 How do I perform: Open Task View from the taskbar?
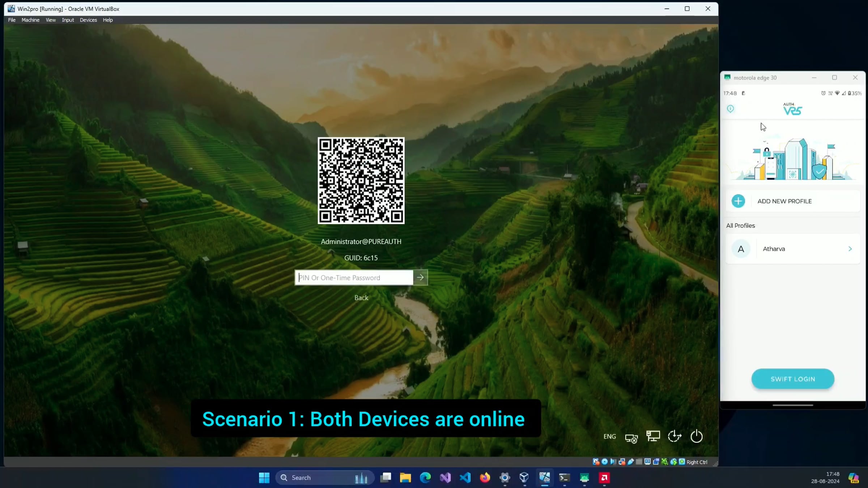(x=386, y=478)
